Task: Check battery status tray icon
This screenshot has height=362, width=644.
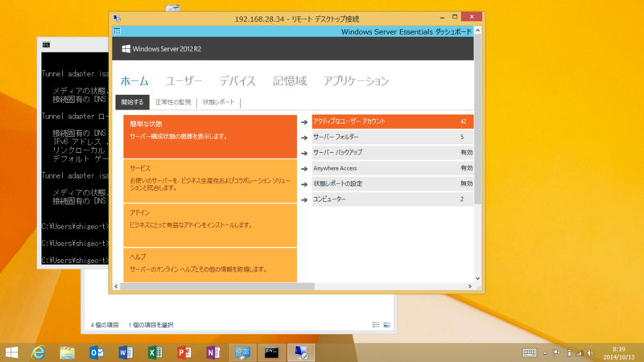Action: [569, 353]
